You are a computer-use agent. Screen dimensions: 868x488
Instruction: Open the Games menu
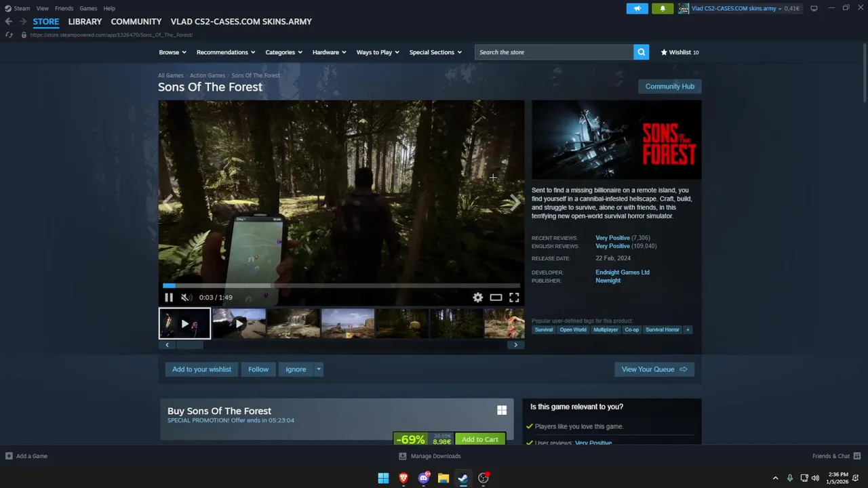tap(88, 8)
